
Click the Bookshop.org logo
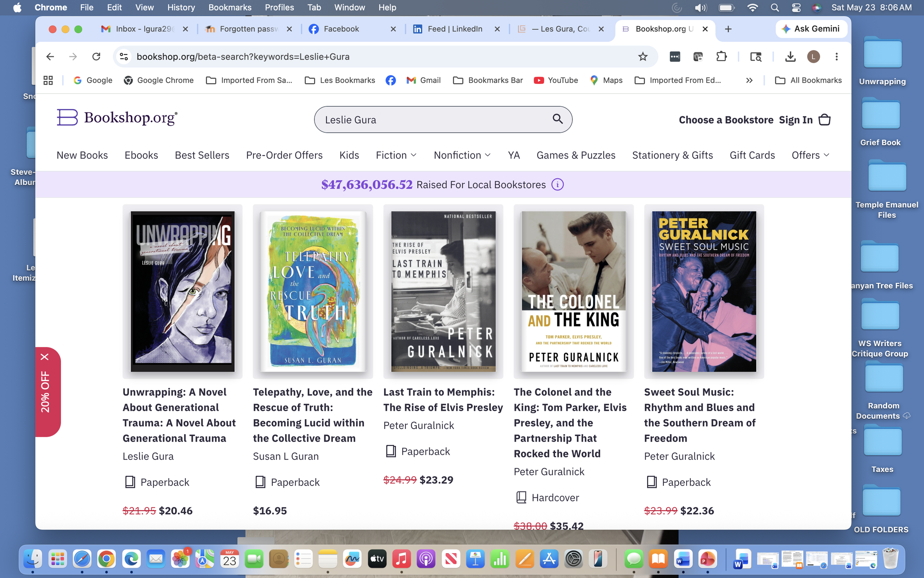tap(117, 117)
